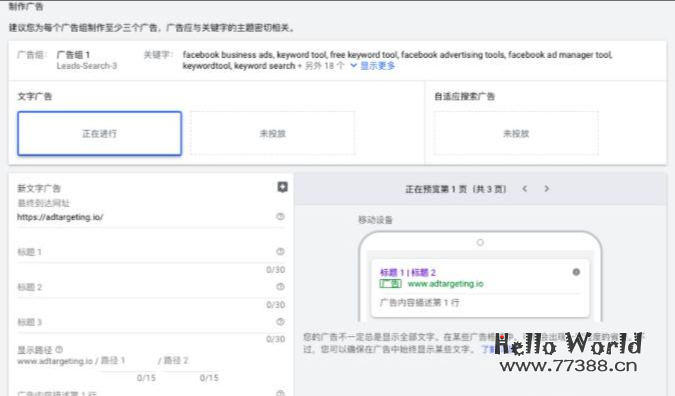Image resolution: width=675 pixels, height=396 pixels.
Task: Click the 路径 2 input field
Action: [x=191, y=361]
